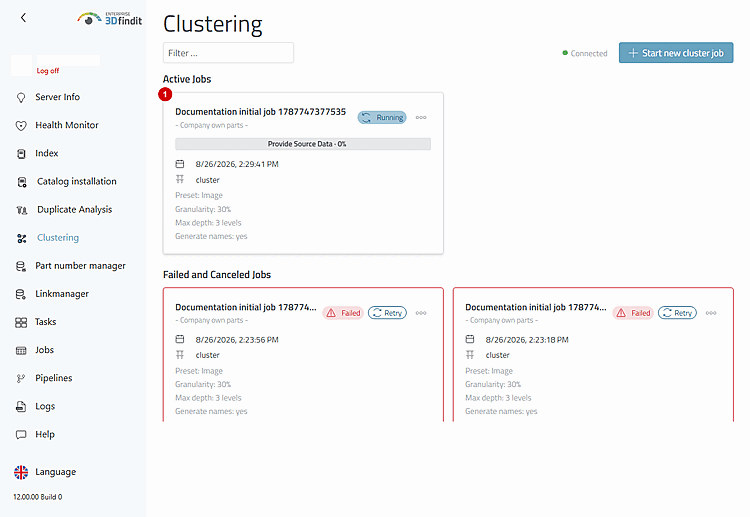Open Help section
The height and width of the screenshot is (517, 750).
click(x=45, y=434)
